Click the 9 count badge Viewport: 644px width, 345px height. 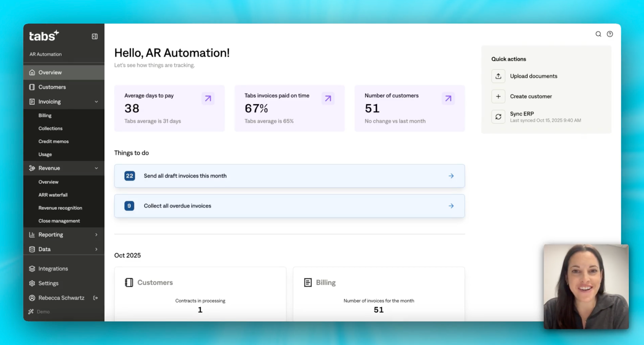[129, 206]
